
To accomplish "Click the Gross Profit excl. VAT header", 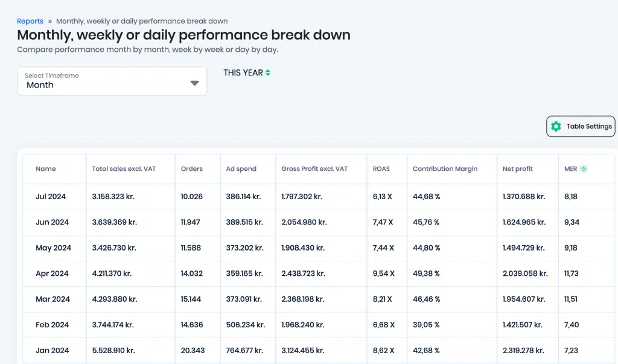I will click(314, 169).
